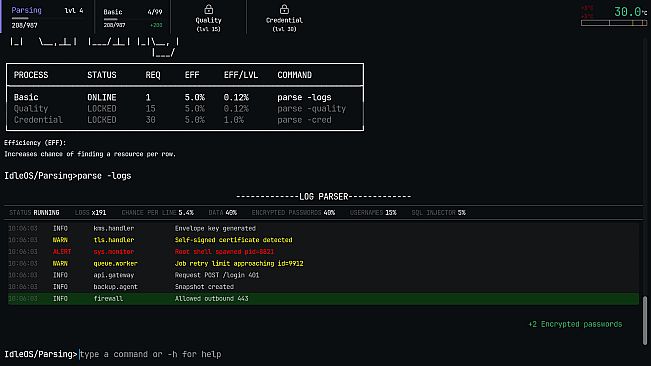Click the +2 Encrypted passwords notification

click(575, 324)
